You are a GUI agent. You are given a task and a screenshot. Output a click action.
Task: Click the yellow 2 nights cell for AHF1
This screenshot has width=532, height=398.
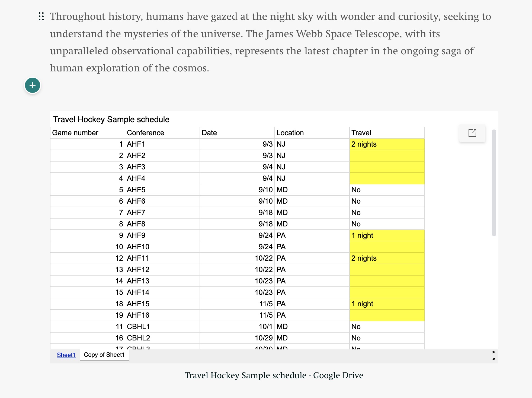(387, 144)
